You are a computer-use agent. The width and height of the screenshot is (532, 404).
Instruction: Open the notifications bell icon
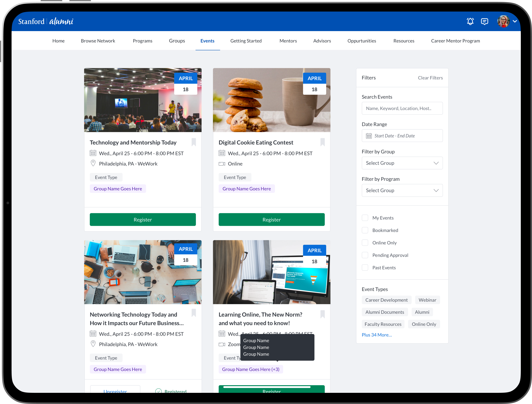[x=470, y=21]
